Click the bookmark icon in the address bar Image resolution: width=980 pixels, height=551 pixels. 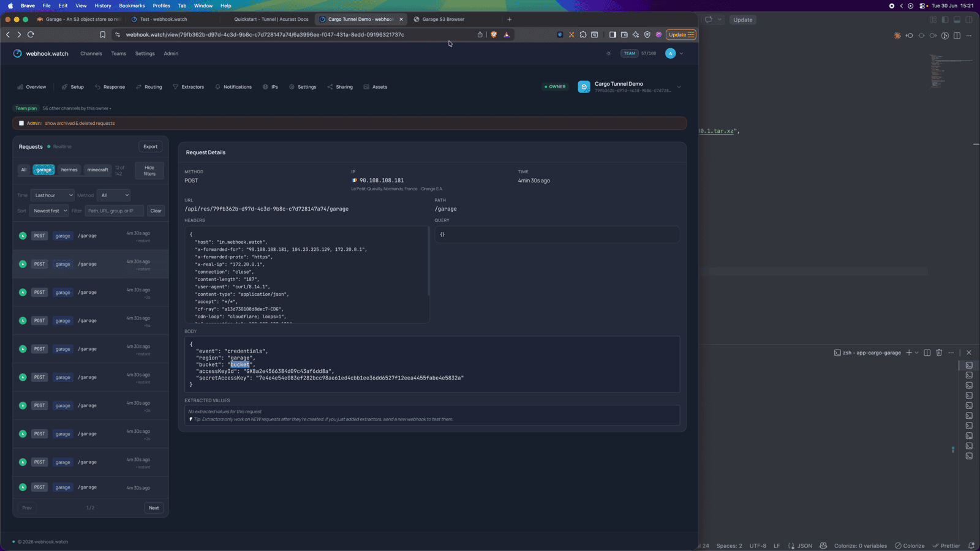(103, 35)
